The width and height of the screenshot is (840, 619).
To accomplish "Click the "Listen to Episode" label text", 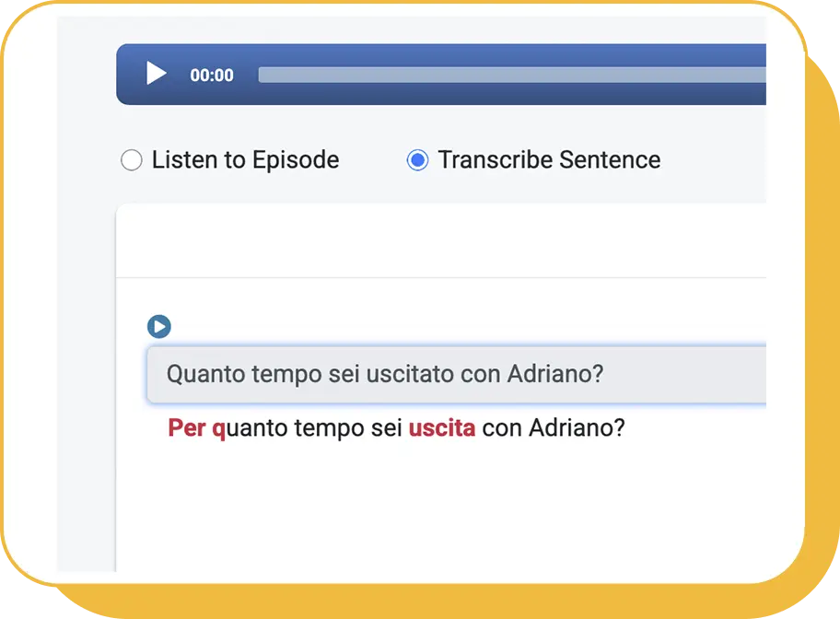I will pos(245,159).
